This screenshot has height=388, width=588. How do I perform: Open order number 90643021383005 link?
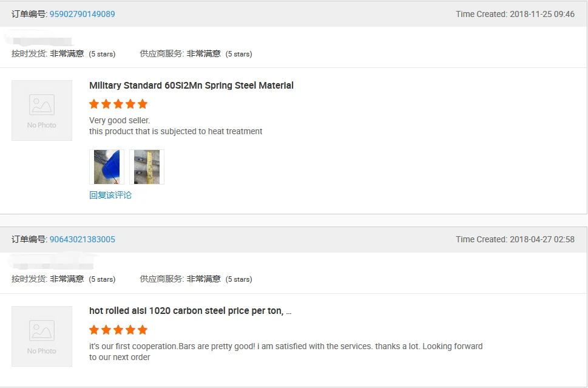click(82, 239)
